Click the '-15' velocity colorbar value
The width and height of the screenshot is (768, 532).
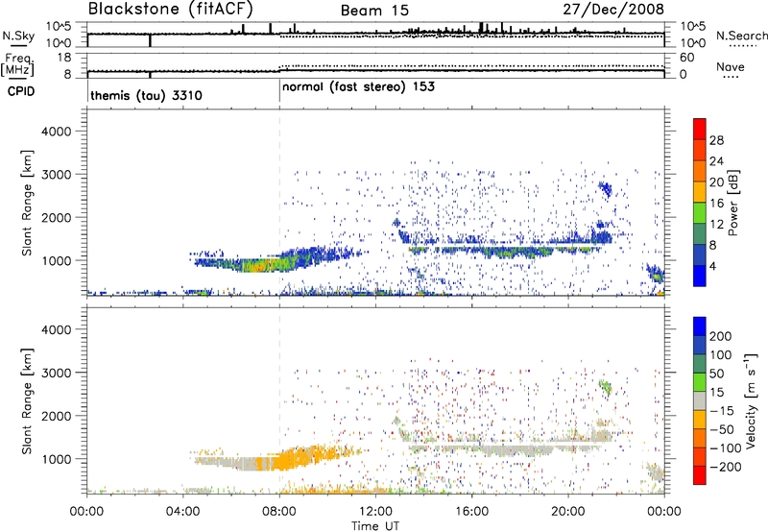[x=722, y=411]
